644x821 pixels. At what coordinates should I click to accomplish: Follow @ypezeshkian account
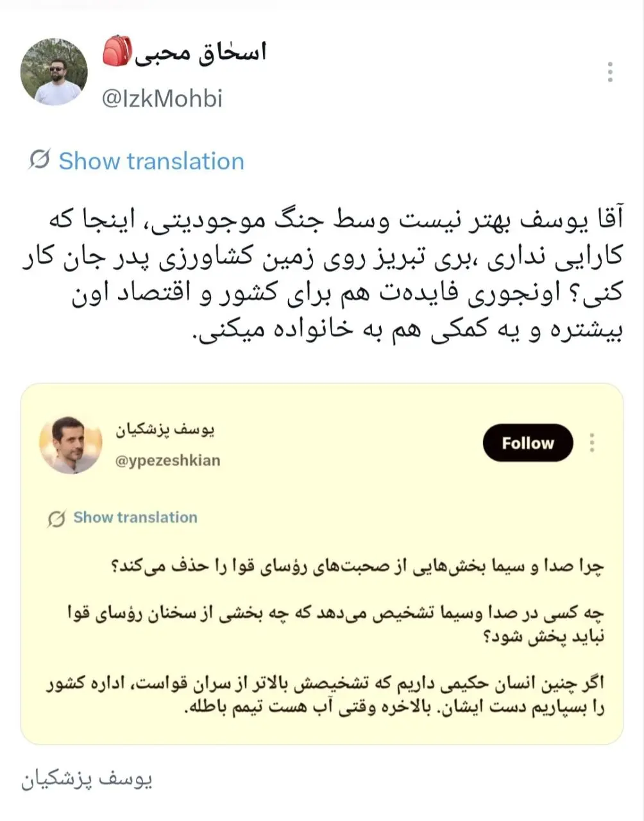(x=527, y=443)
